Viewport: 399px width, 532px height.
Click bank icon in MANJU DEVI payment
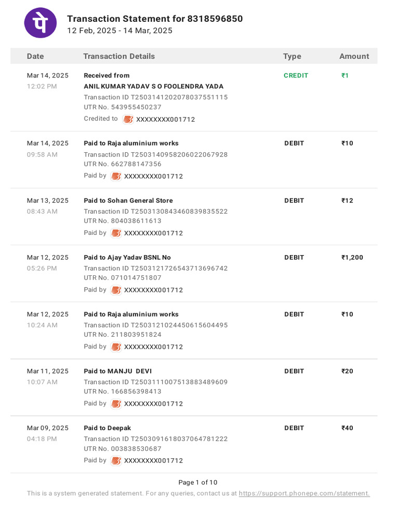coord(116,404)
